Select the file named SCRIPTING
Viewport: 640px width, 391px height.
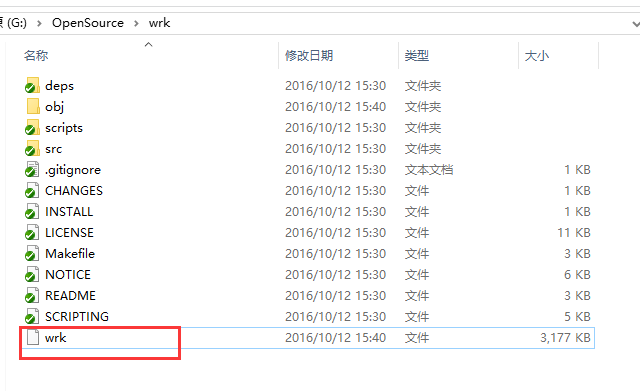(77, 317)
